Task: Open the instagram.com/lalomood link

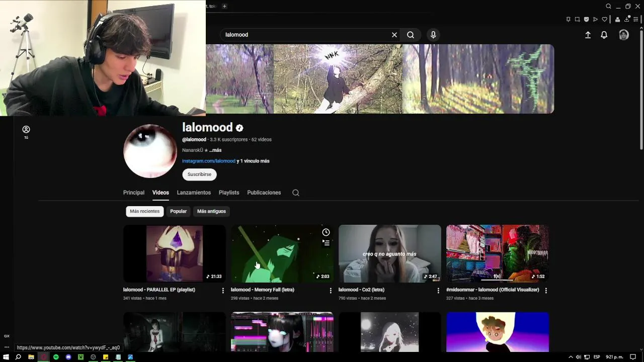Action: tap(209, 161)
